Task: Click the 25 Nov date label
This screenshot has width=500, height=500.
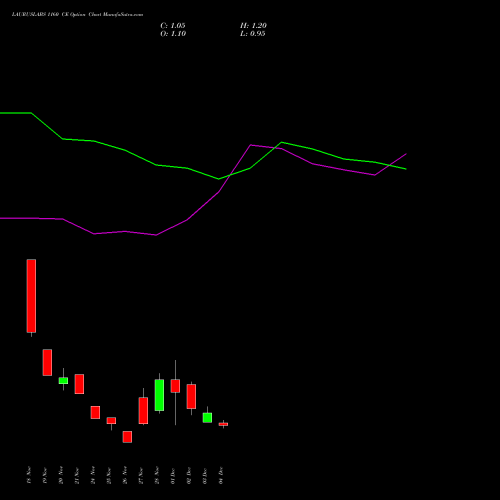Action: 109,475
